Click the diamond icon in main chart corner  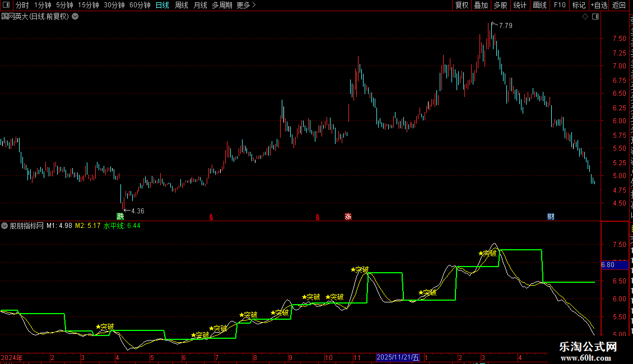tap(585, 17)
